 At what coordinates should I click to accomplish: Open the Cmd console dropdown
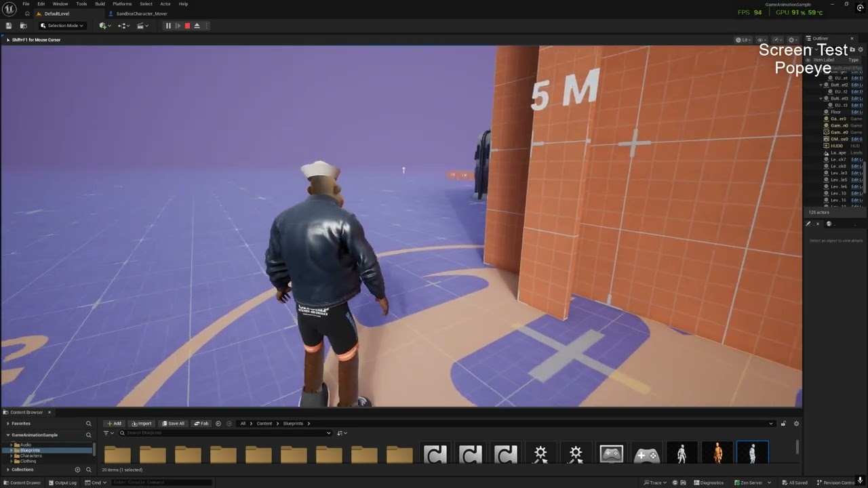(x=96, y=483)
